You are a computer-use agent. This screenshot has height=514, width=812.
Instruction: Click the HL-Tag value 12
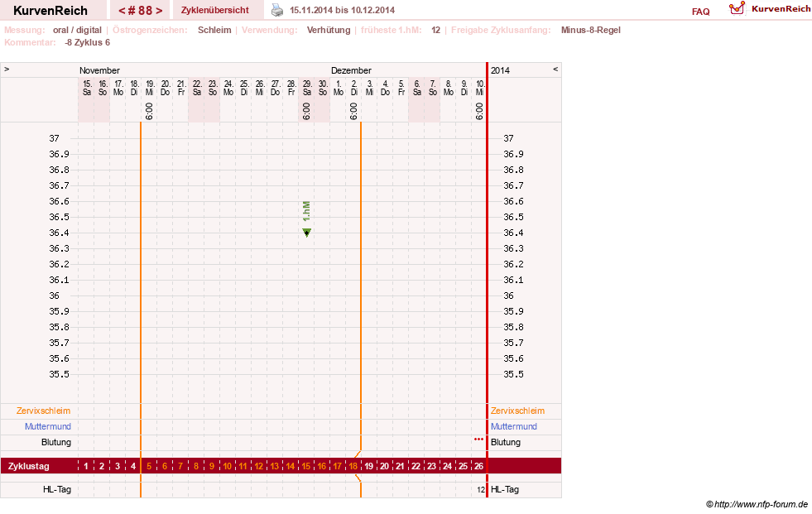(x=481, y=489)
